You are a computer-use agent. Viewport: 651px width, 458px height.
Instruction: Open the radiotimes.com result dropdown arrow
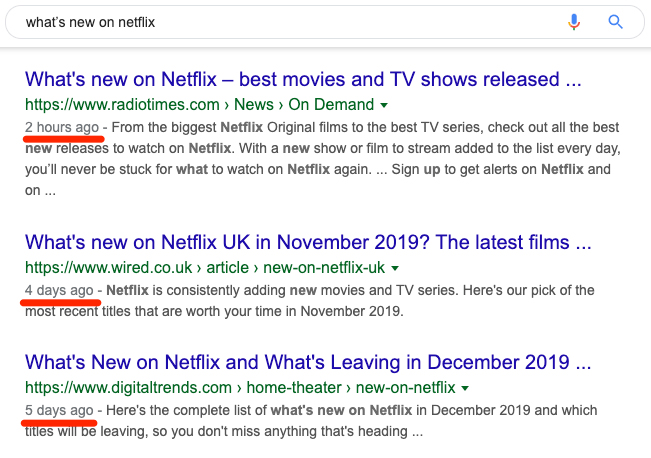click(384, 105)
